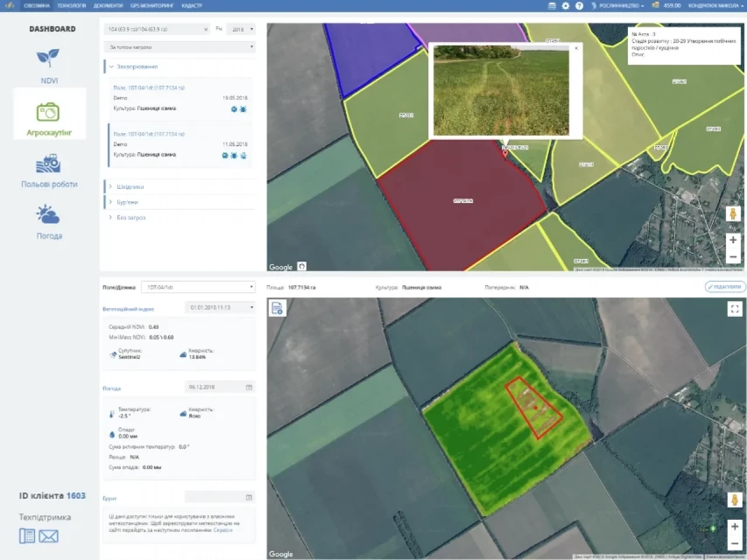Viewport: 747px width, 560px height.
Task: Open the За типом загрози dropdown
Action: point(180,47)
